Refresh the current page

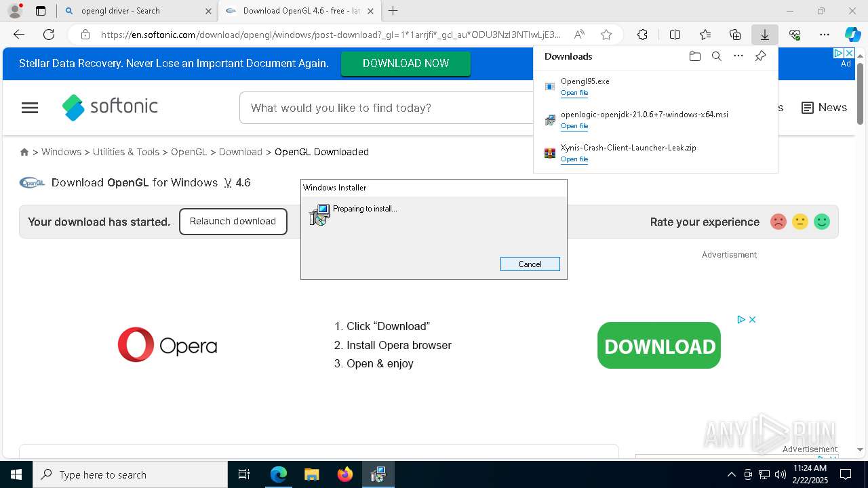coord(49,35)
